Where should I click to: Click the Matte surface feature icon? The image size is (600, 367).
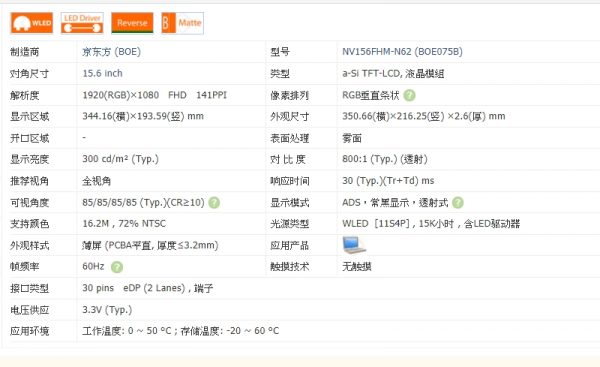pos(183,23)
